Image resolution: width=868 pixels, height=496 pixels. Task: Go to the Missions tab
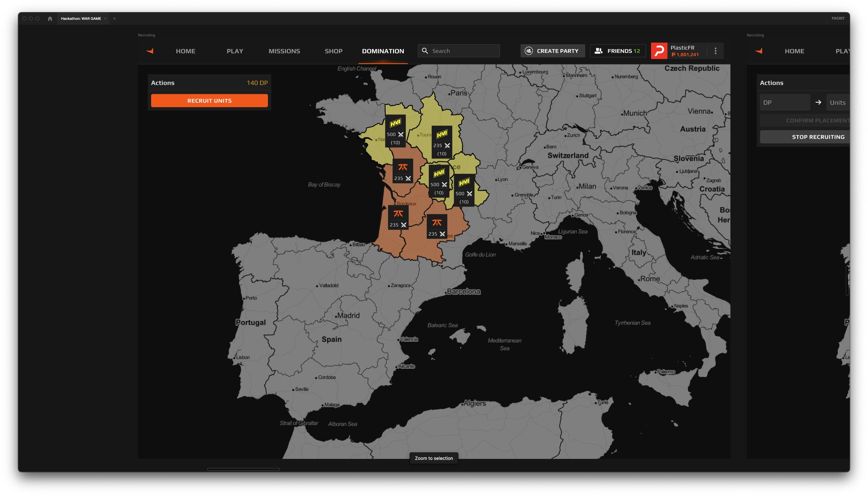(284, 51)
